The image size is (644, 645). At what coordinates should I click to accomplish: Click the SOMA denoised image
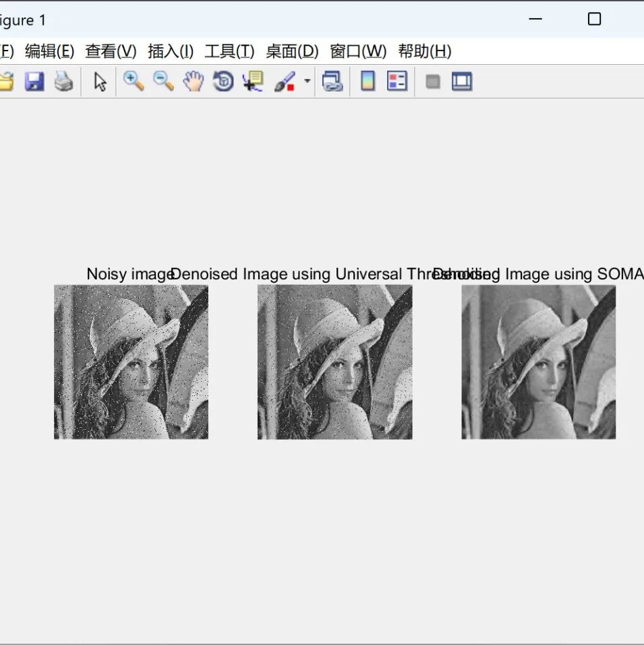tap(538, 362)
